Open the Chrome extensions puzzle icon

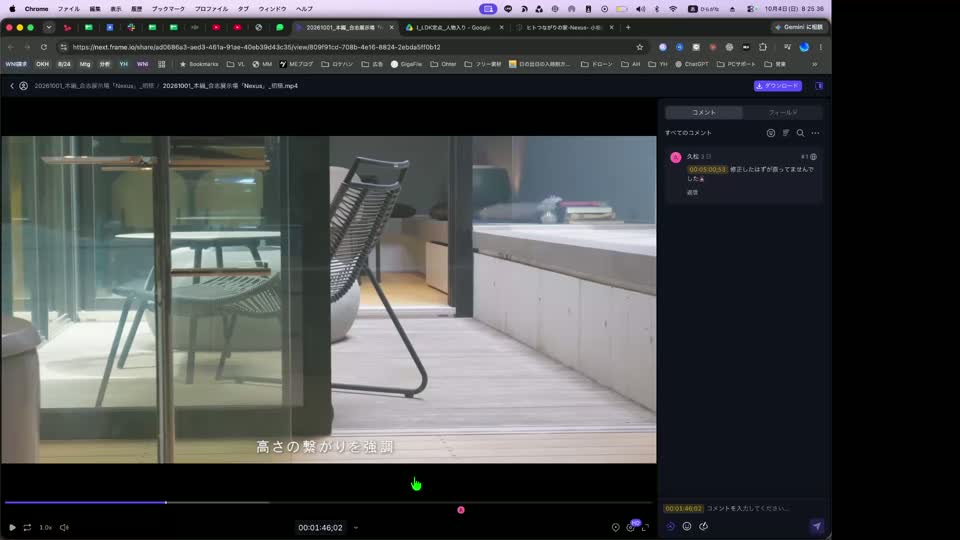(x=763, y=47)
